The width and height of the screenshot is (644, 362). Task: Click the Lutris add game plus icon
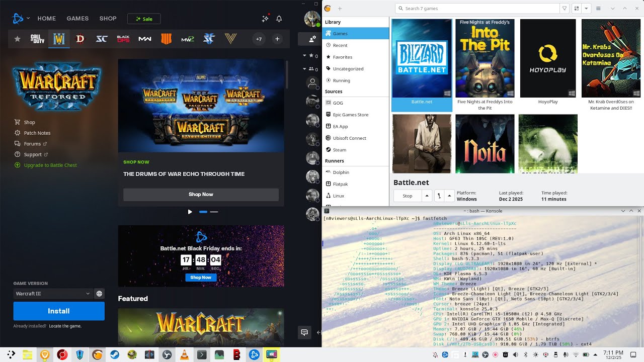pos(340,9)
